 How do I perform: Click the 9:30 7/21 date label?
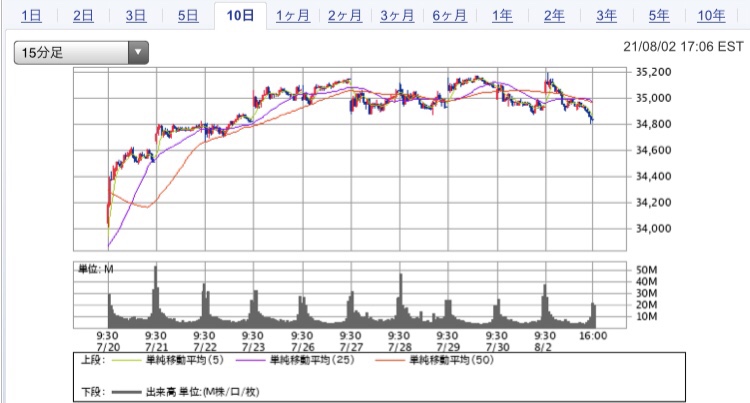point(156,341)
